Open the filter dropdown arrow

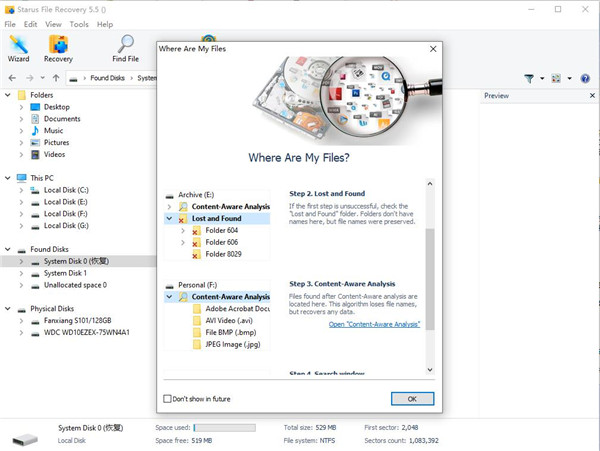click(x=542, y=79)
